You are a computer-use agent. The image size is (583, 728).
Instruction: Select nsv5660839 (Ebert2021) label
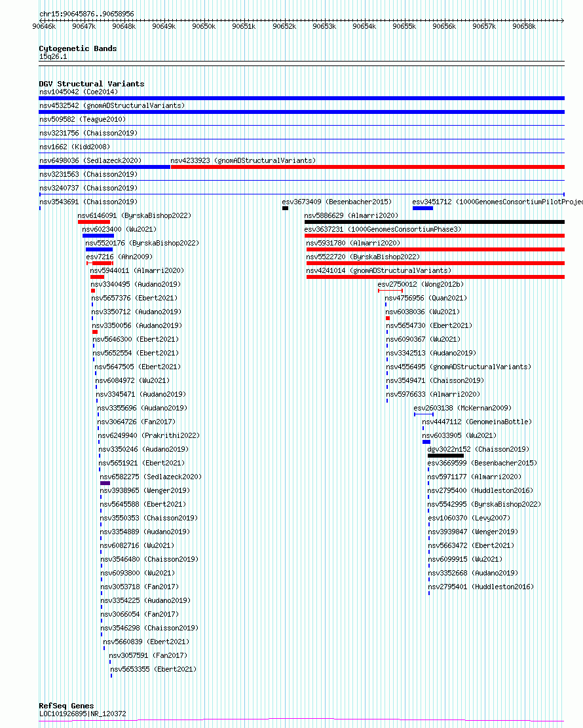146,642
